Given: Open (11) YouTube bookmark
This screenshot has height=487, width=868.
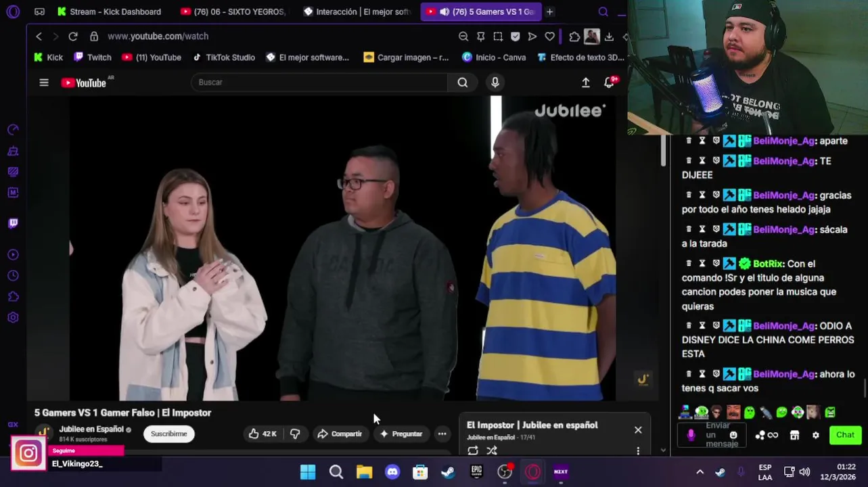Looking at the screenshot, I should [152, 57].
